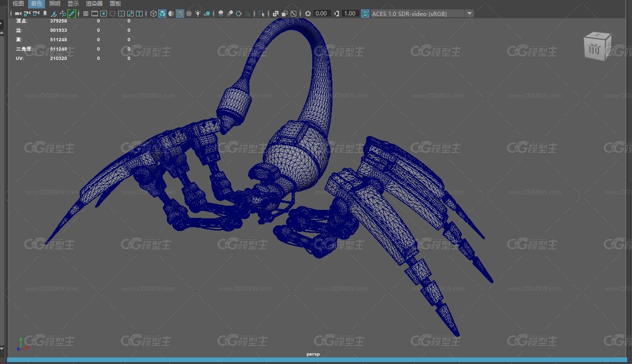This screenshot has width=632, height=364.
Task: Click the green Grease Pencil icon
Action: coord(72,14)
